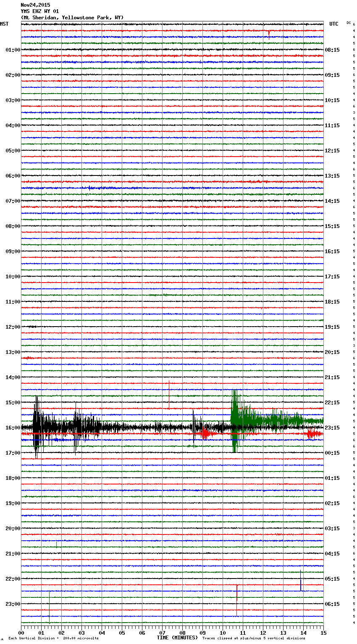The width and height of the screenshot is (357, 644).
Task: Click the TIME (MINUTES) axis label
Action: [177, 638]
